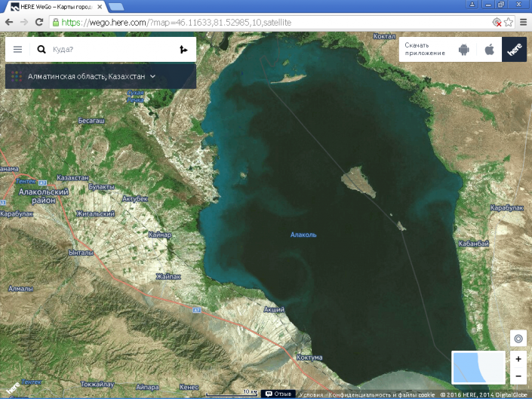Screen dimensions: 532x399
Task: Click the search magnifier icon
Action: (x=42, y=50)
